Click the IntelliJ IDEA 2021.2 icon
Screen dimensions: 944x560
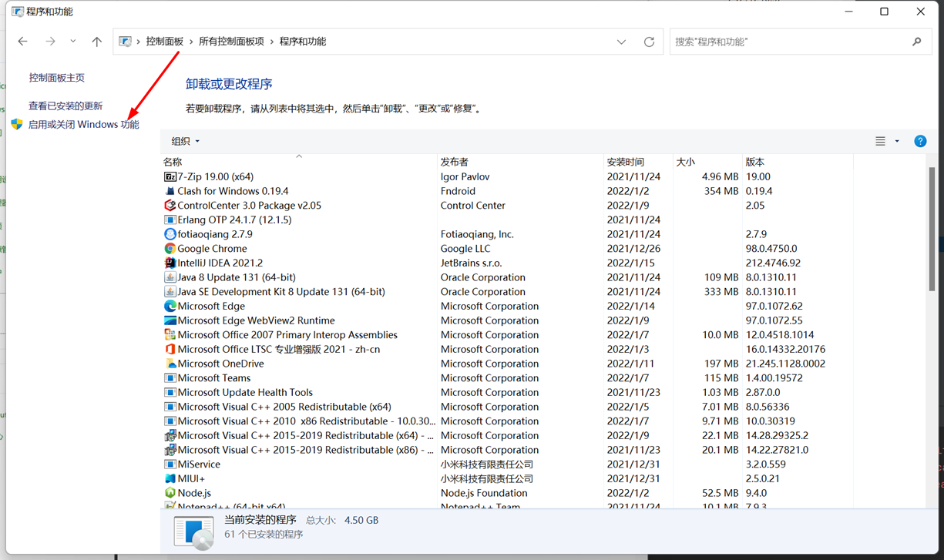pos(170,263)
